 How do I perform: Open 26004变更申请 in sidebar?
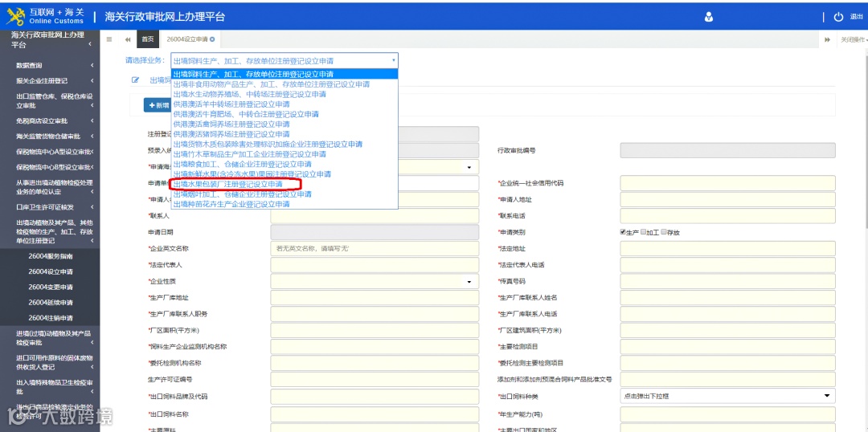point(51,287)
